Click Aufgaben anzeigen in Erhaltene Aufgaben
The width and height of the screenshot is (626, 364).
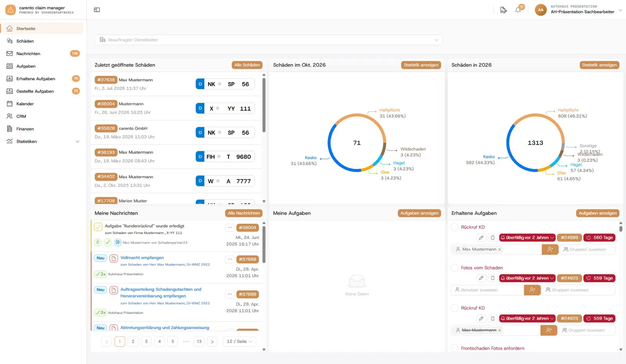pyautogui.click(x=597, y=213)
